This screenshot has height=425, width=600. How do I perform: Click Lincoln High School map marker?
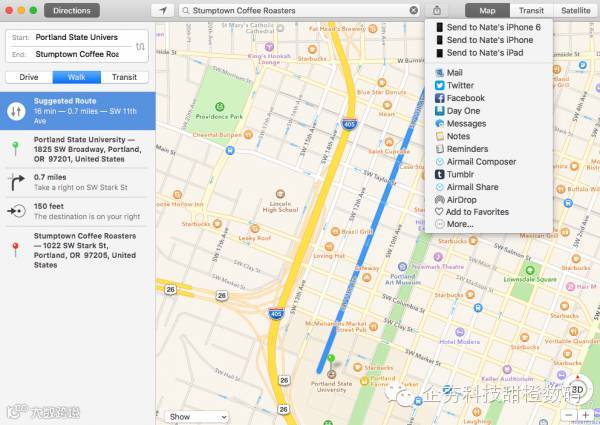pos(280,194)
